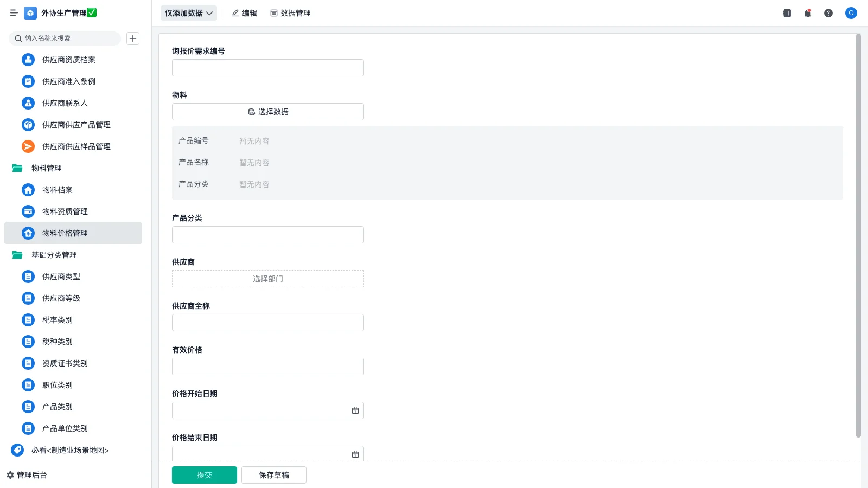This screenshot has height=488, width=868.
Task: Open the notification bell icon
Action: (808, 13)
